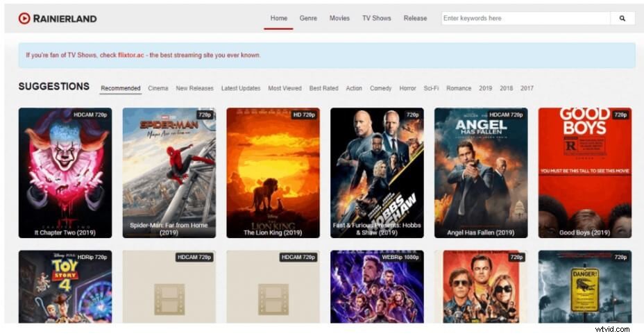This screenshot has height=336, width=644.
Task: Filter suggestions by Horror
Action: 407,88
